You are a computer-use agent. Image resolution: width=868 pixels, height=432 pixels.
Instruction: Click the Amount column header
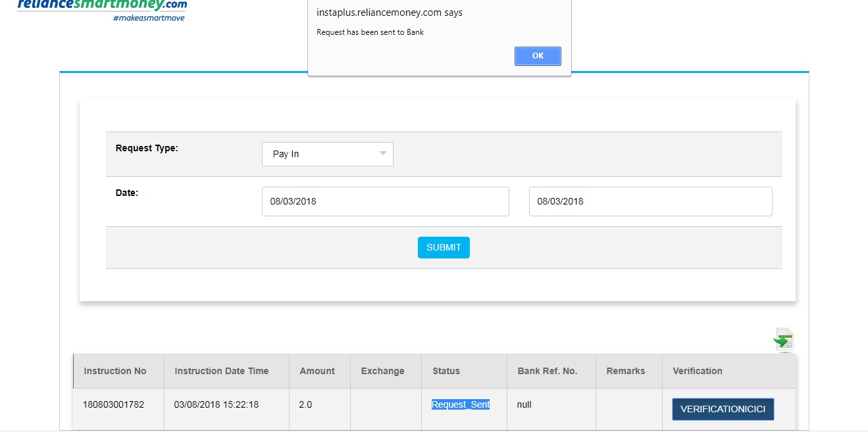[317, 371]
